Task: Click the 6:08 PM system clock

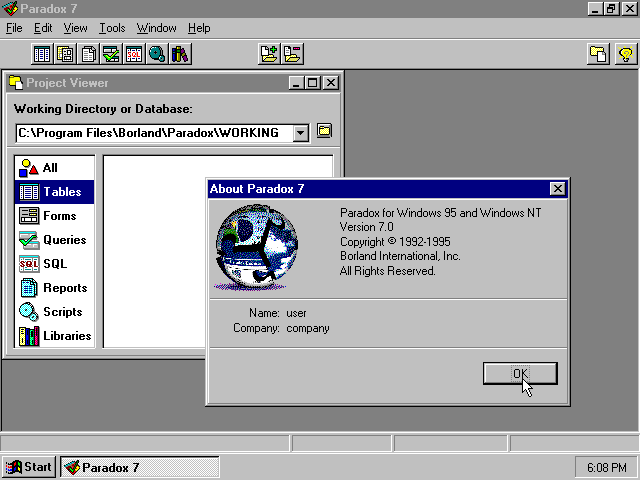Action: coord(606,467)
